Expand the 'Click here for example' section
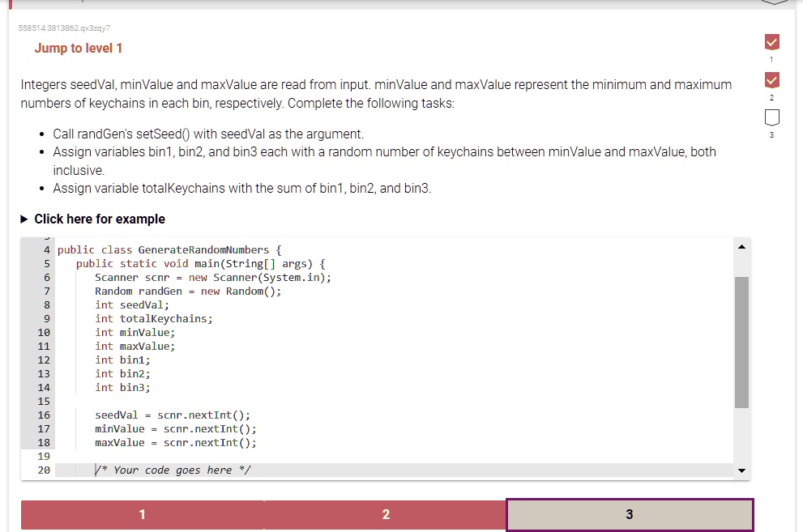Viewport: 803px width, 532px height. coord(100,219)
